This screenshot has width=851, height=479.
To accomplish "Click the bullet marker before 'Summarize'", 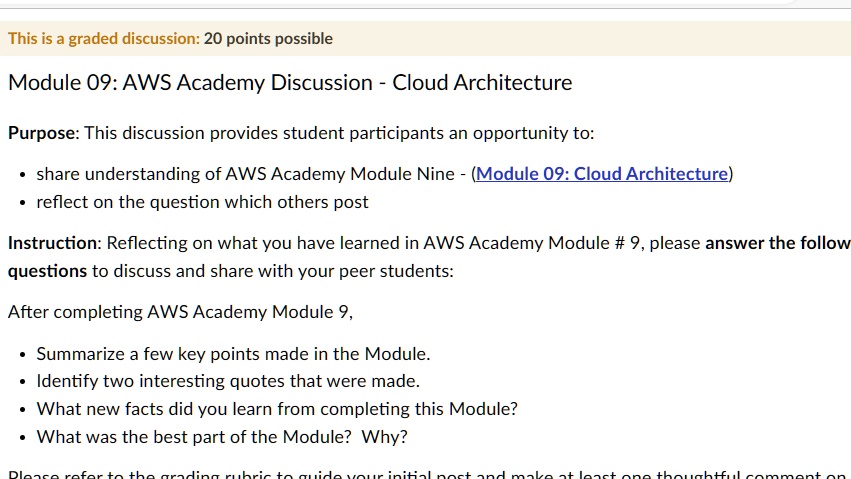I will click(22, 355).
